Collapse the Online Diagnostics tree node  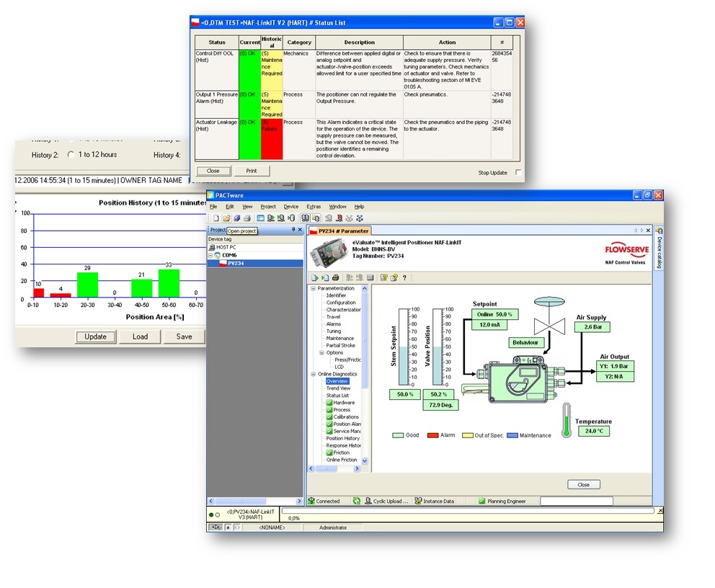click(x=314, y=374)
